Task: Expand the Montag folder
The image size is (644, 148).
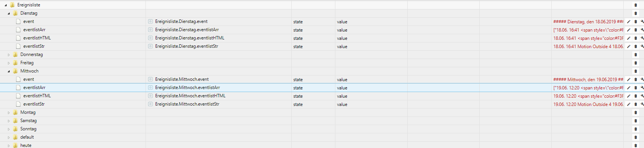Action: (9, 113)
